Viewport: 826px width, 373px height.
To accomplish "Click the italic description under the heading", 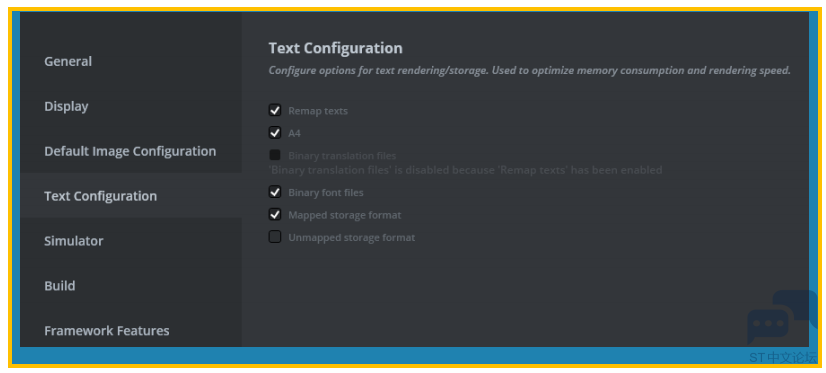I will [529, 71].
